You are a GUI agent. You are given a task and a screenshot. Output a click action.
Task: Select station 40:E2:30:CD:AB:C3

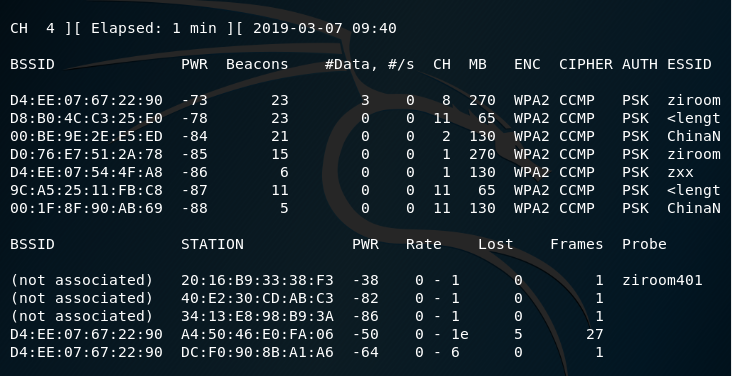coord(257,298)
